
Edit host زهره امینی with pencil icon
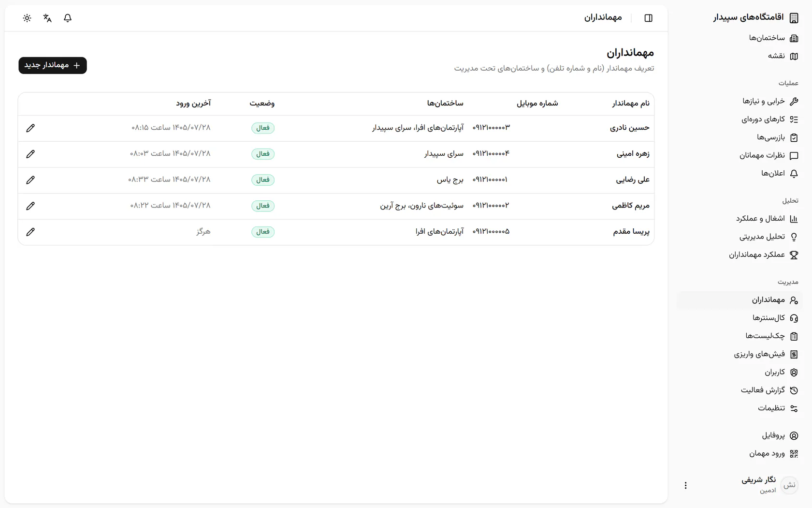30,154
